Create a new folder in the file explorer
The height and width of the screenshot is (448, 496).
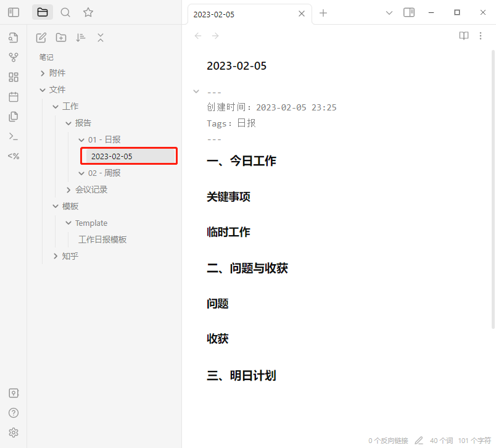61,38
